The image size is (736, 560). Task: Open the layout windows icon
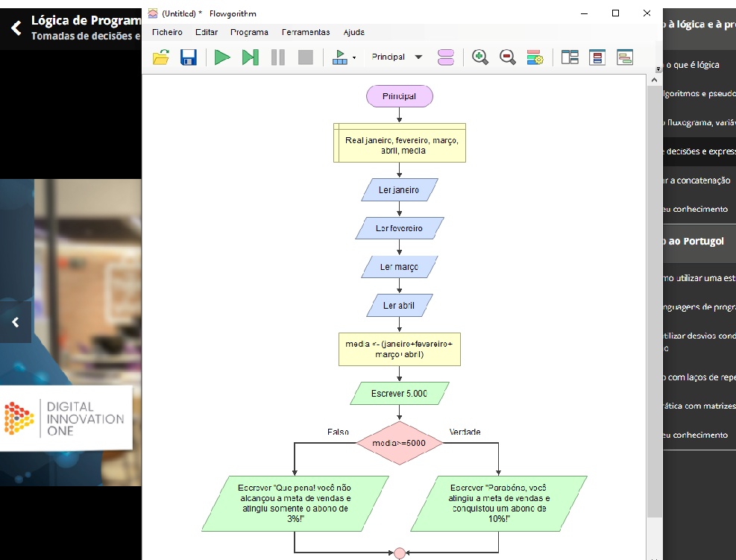pyautogui.click(x=570, y=57)
